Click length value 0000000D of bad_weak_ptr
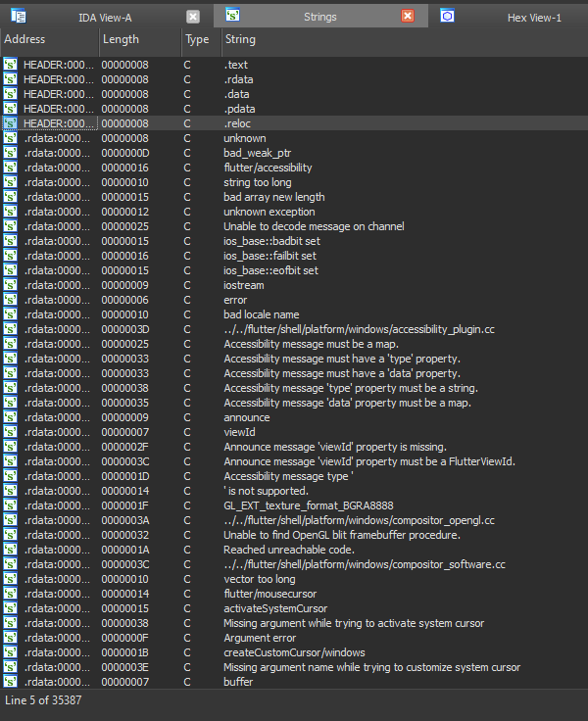Image resolution: width=588 pixels, height=721 pixels. pyautogui.click(x=125, y=153)
